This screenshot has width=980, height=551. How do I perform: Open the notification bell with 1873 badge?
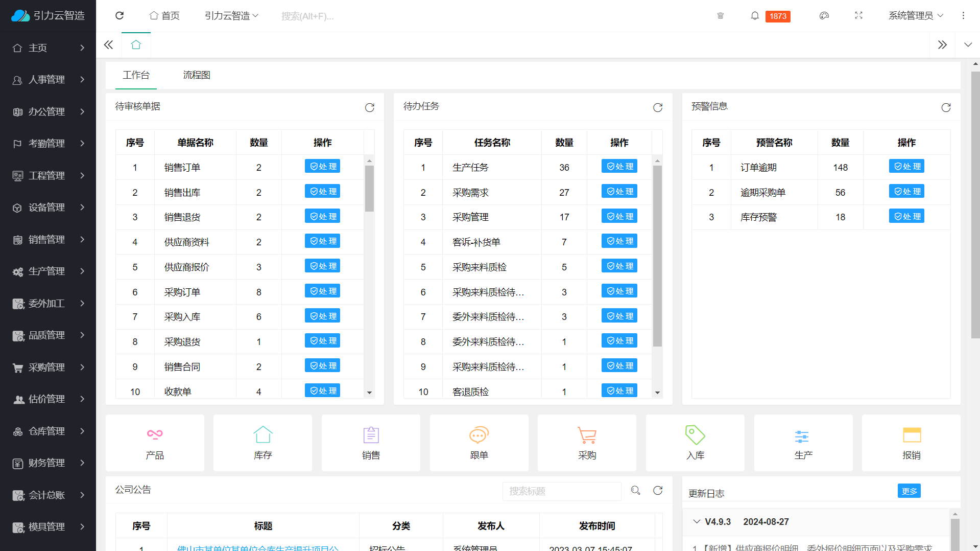755,16
